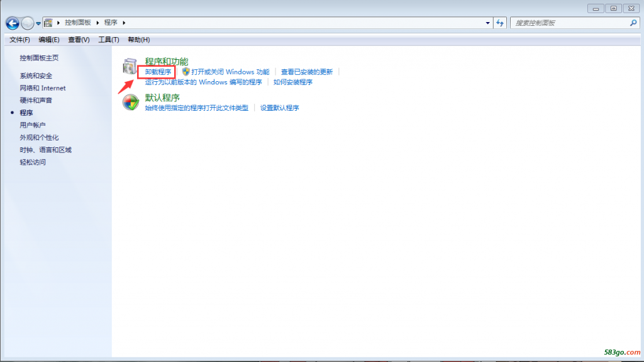The image size is (644, 362).
Task: Expand the arrow after 控制面板 breadcrumb
Action: 97,23
